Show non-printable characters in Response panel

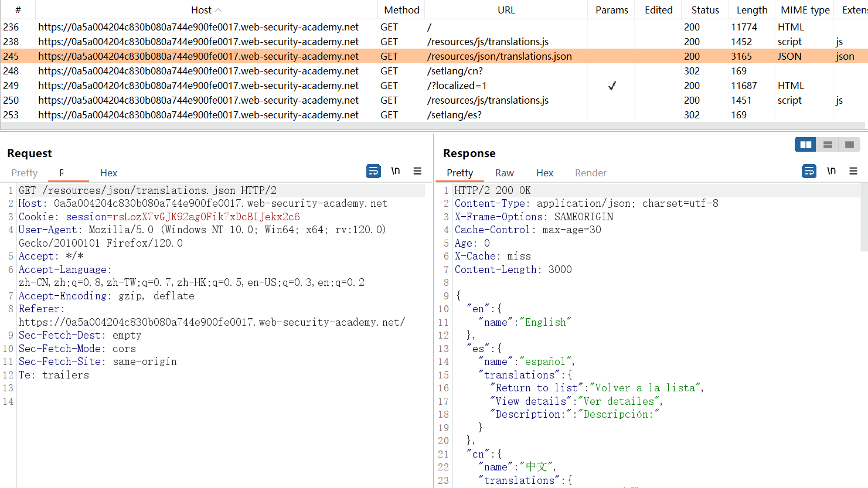pyautogui.click(x=831, y=171)
